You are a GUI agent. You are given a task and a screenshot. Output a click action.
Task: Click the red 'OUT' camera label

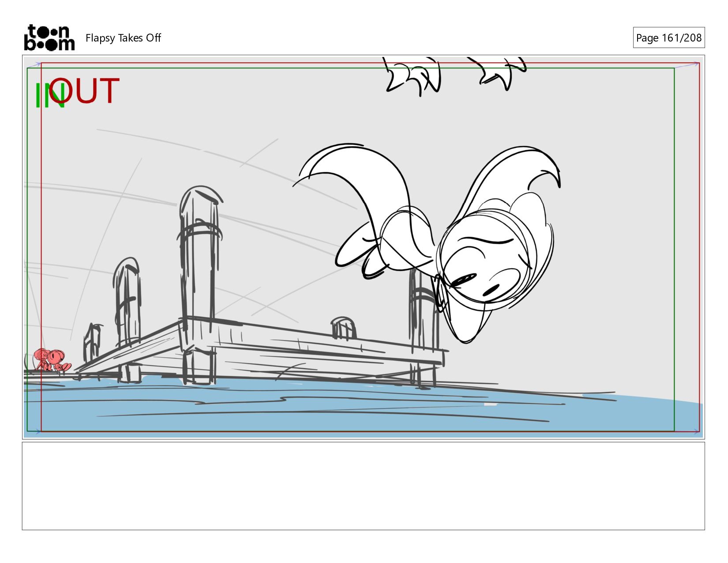(84, 91)
